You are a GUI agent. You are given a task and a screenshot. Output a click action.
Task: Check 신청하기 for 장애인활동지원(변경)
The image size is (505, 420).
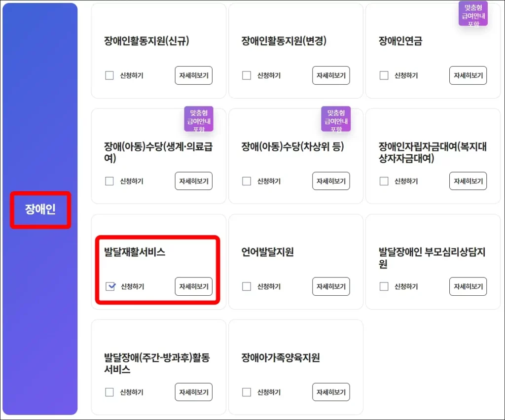[x=247, y=75]
